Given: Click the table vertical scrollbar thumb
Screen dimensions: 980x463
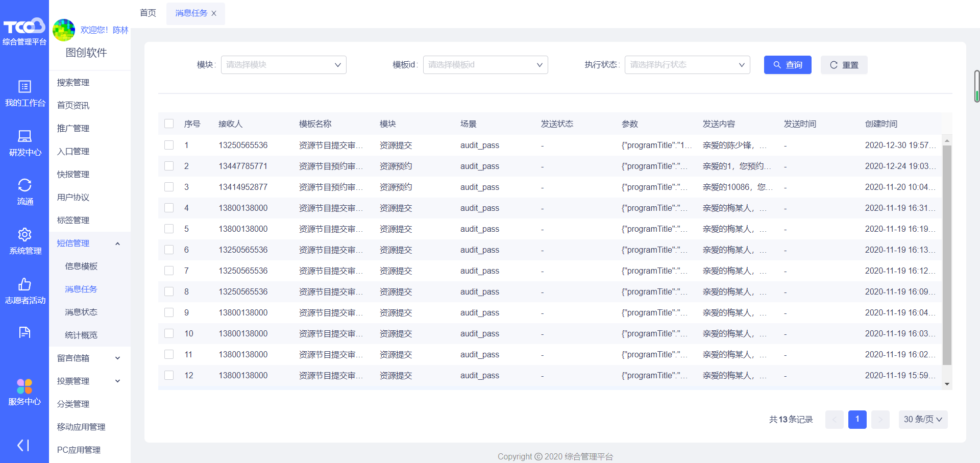Looking at the screenshot, I should pyautogui.click(x=947, y=255).
